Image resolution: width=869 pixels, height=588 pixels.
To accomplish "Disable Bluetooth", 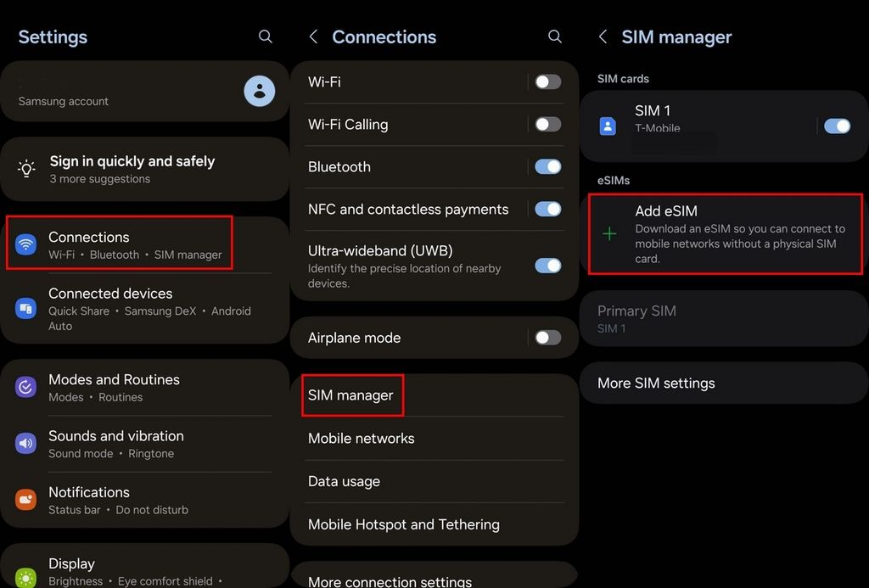I will click(x=547, y=166).
